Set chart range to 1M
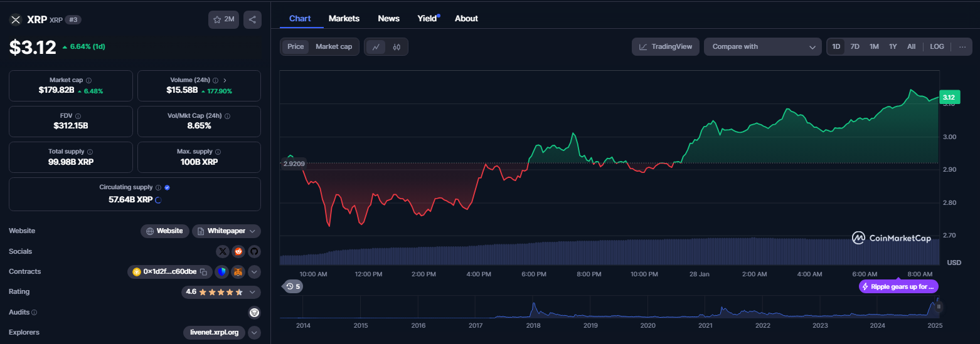The height and width of the screenshot is (344, 980). [874, 46]
